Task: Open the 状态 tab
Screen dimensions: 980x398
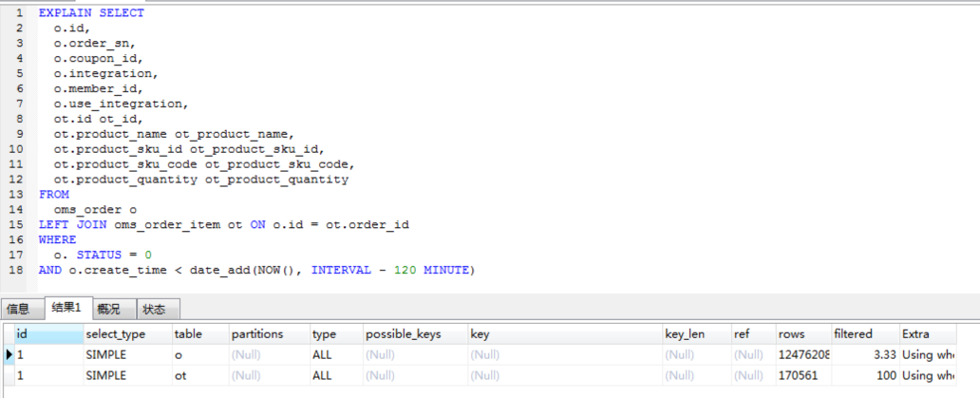Action: pyautogui.click(x=154, y=309)
